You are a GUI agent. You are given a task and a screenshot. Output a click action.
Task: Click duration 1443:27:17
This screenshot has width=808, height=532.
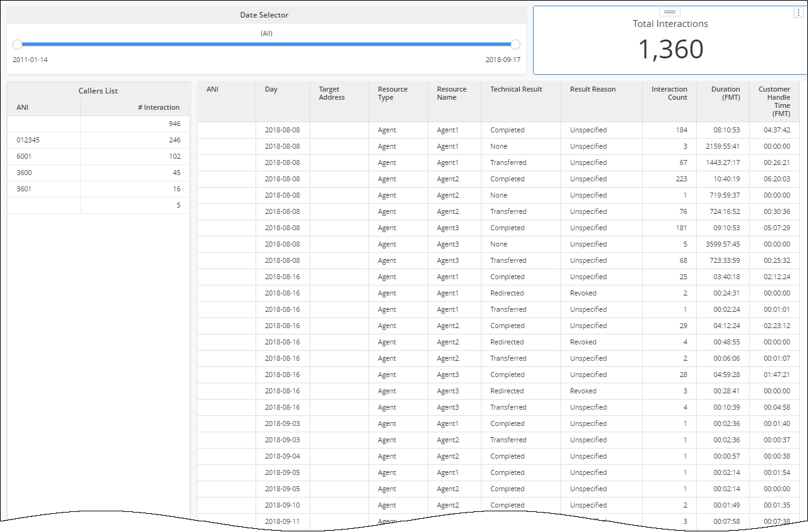[x=723, y=162]
